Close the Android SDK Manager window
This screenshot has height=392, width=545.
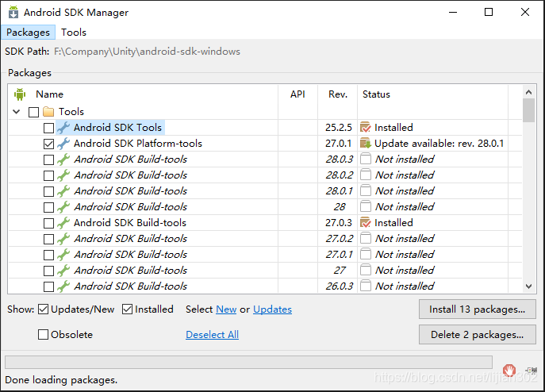click(525, 12)
